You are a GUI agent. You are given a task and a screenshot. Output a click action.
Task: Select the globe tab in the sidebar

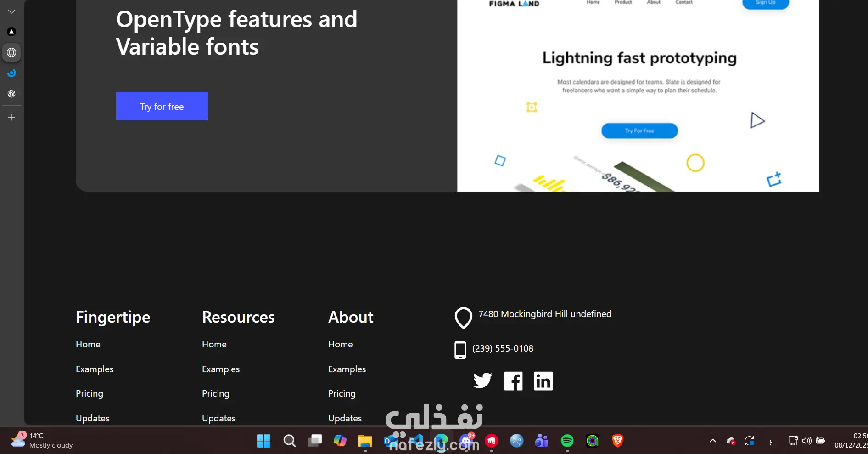11,52
